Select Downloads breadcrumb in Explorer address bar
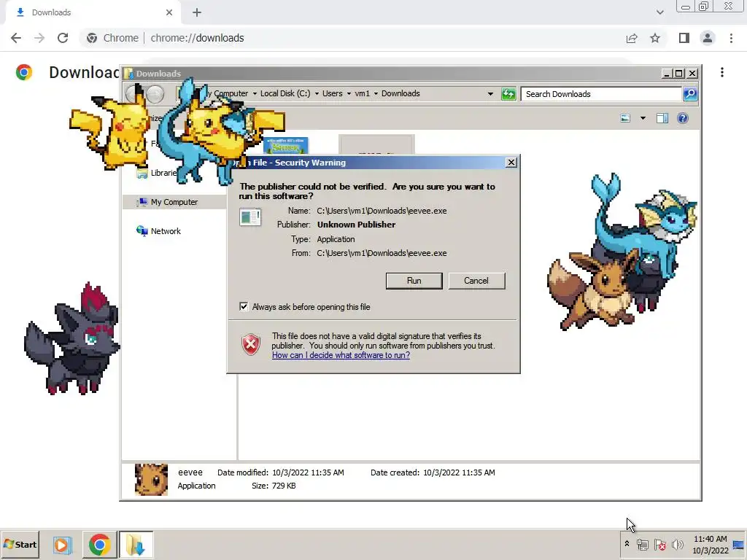Screen dimensions: 747x560 point(400,94)
